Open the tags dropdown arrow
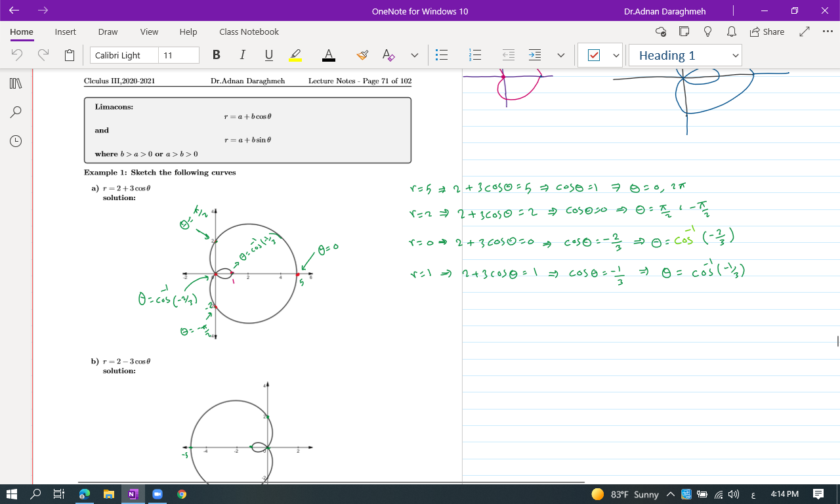 tap(616, 56)
